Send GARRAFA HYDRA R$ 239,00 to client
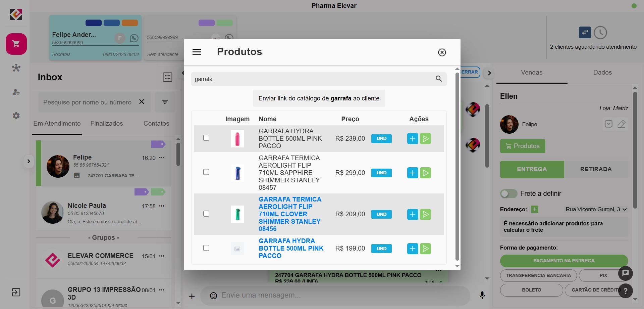 click(x=425, y=139)
